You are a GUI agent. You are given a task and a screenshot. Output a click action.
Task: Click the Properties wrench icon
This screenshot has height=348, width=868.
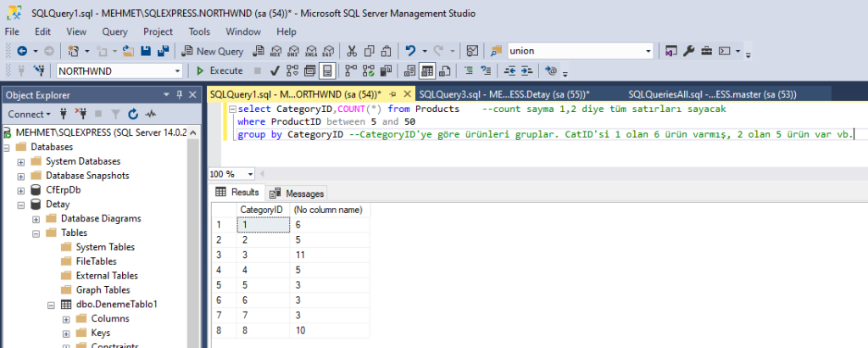(688, 51)
